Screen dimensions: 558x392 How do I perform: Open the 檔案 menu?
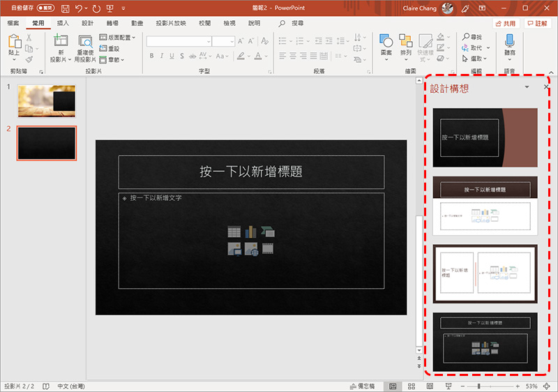[x=13, y=23]
